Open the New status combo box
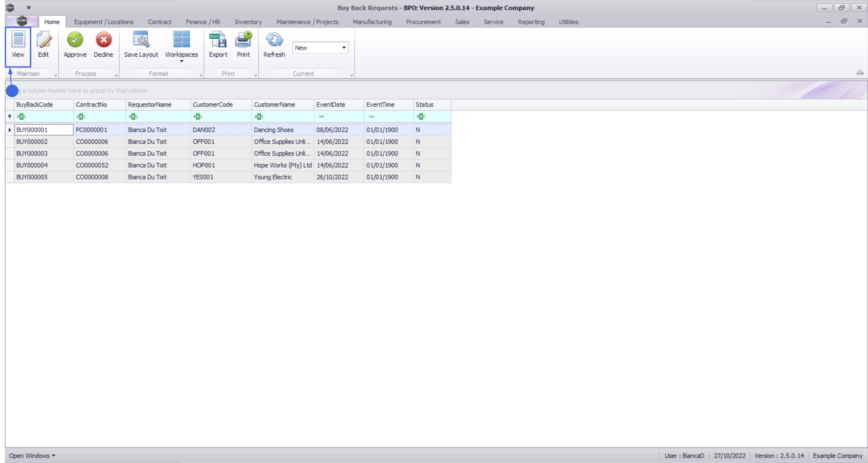The image size is (868, 463). [x=320, y=48]
